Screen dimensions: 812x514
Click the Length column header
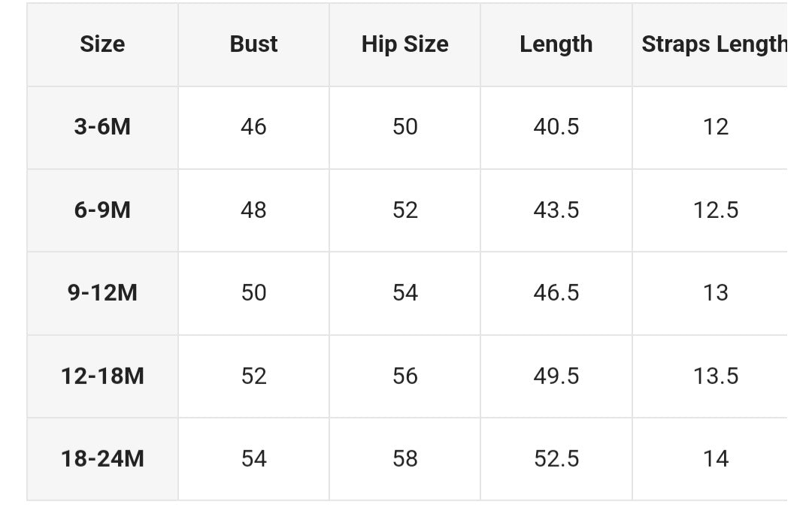[x=556, y=44]
